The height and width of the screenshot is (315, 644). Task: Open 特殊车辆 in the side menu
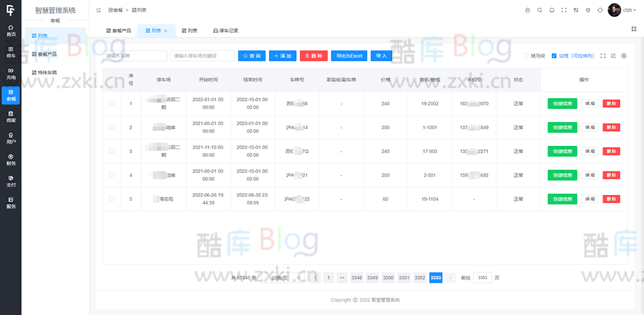click(x=55, y=72)
